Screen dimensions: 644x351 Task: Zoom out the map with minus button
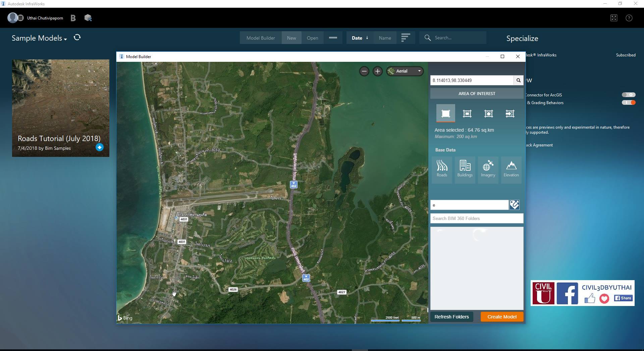tap(364, 71)
